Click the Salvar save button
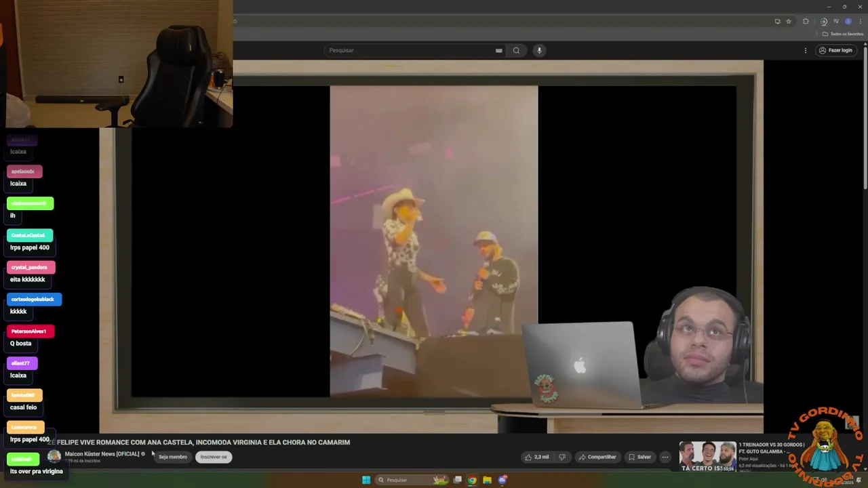Viewport: 868px width, 488px height. [639, 457]
